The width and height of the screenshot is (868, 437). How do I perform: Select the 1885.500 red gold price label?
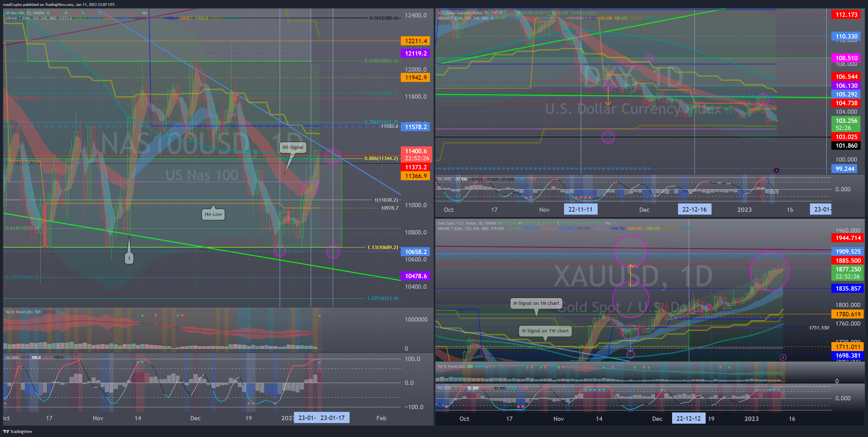coord(848,260)
